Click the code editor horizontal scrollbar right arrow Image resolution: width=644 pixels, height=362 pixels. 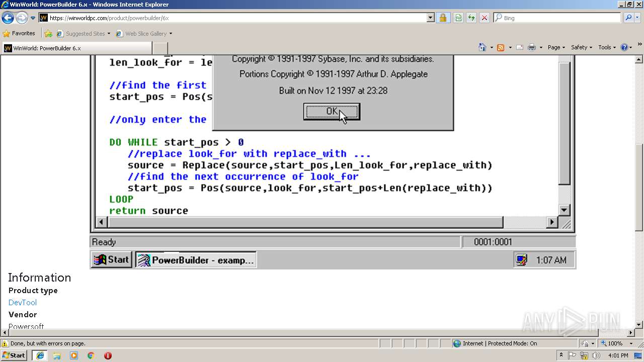pyautogui.click(x=552, y=222)
